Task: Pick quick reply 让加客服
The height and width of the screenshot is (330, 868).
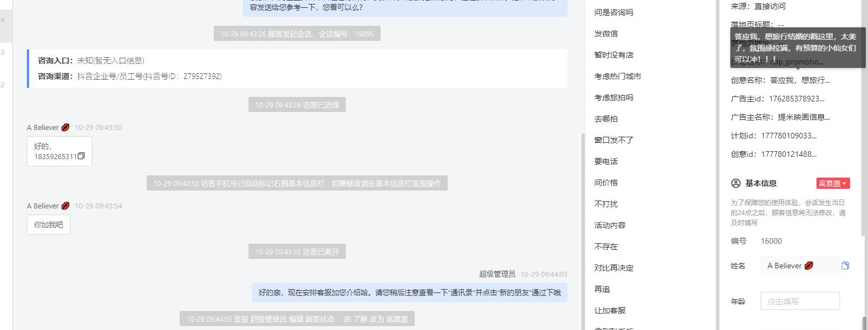Action: (x=610, y=310)
